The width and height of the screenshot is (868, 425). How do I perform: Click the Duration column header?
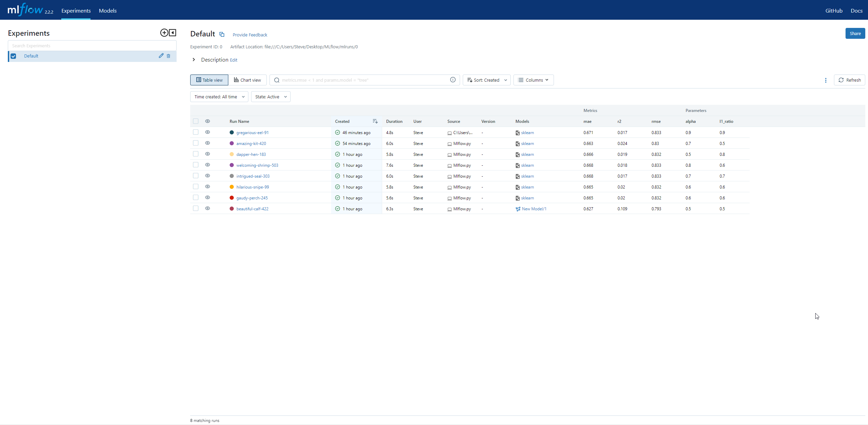tap(394, 121)
